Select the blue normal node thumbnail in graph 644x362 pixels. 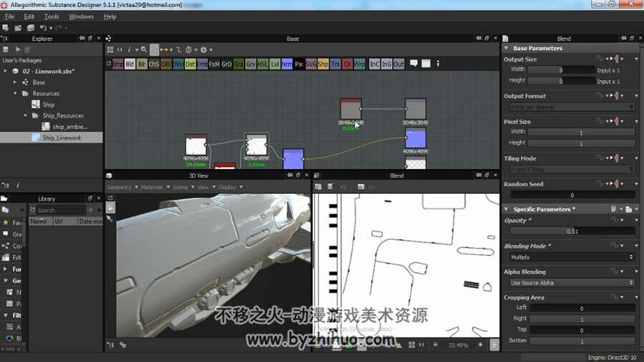(293, 160)
